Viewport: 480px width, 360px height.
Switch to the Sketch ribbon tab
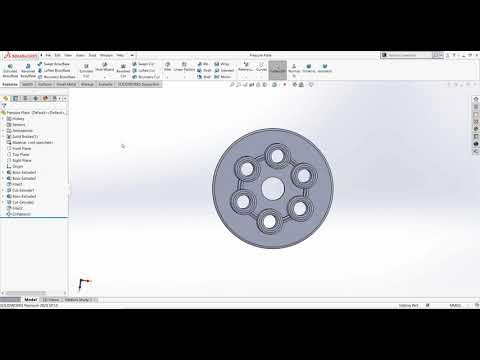tap(27, 84)
